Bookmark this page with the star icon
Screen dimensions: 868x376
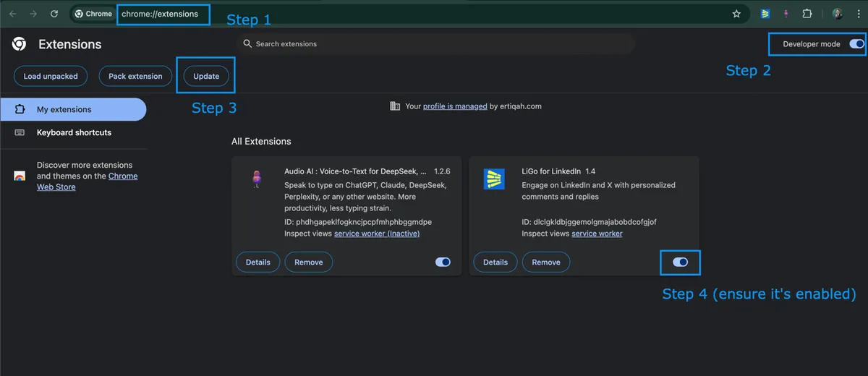coord(736,14)
